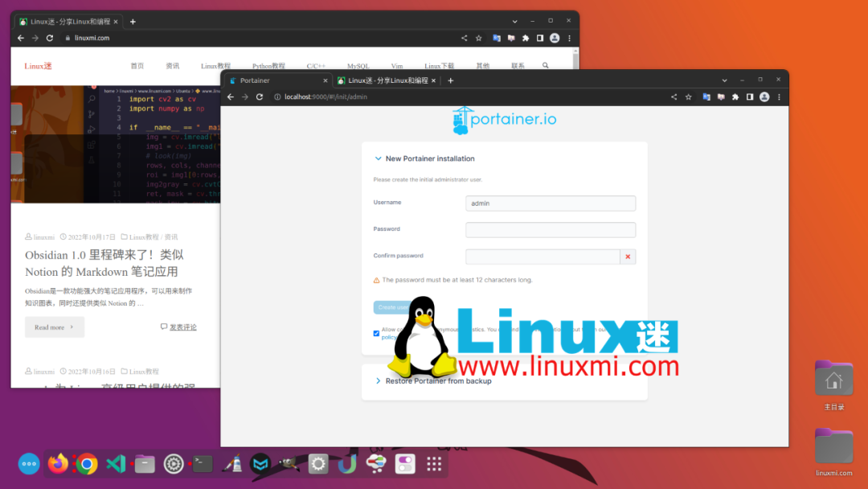Switch to Linux迷 tab in front window
Image resolution: width=868 pixels, height=489 pixels.
tap(387, 80)
